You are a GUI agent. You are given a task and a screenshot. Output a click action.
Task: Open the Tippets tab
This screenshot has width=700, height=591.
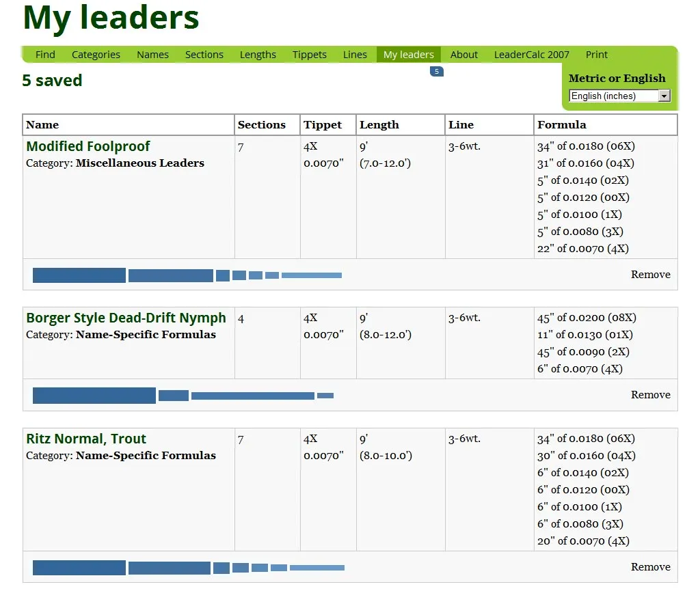pyautogui.click(x=309, y=55)
